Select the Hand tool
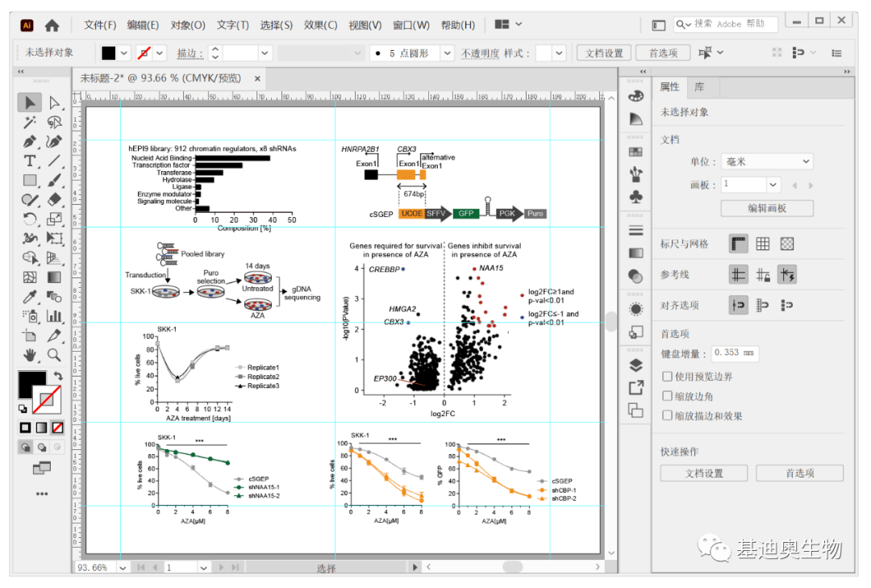The height and width of the screenshot is (588, 871). pos(30,355)
